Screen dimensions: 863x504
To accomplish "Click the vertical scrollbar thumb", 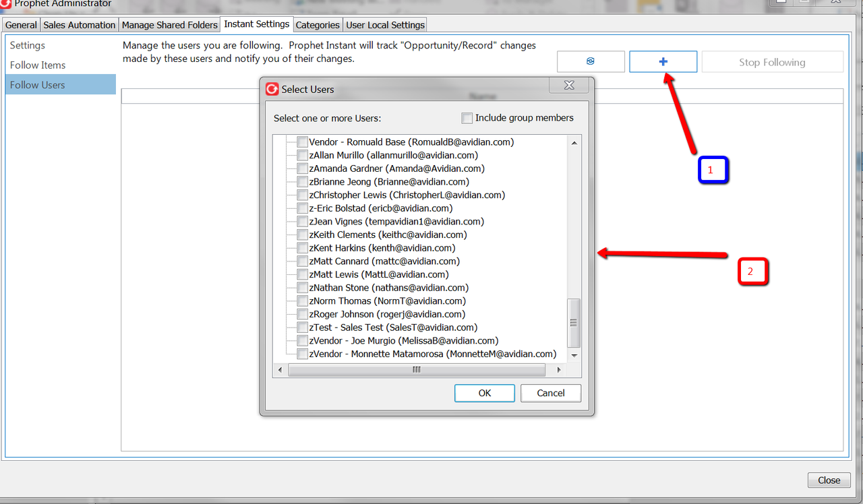I will (574, 323).
